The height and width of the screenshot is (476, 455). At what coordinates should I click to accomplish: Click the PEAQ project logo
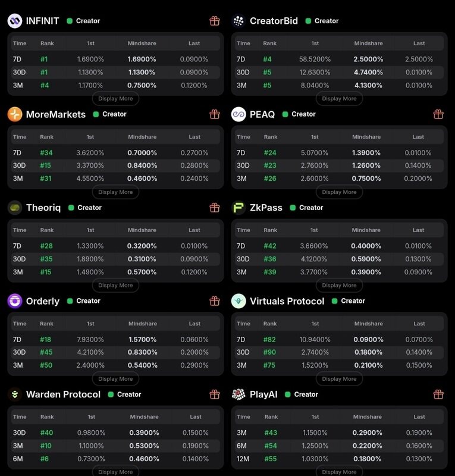click(x=239, y=114)
